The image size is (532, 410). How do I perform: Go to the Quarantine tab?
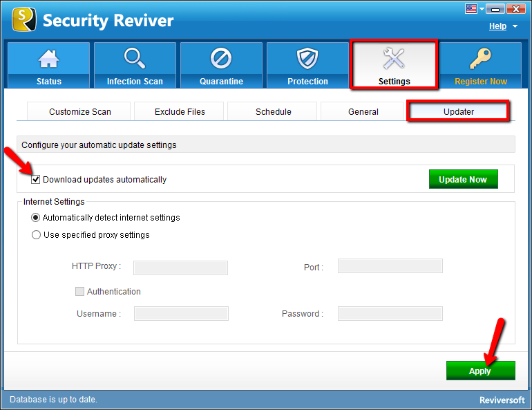tap(221, 65)
